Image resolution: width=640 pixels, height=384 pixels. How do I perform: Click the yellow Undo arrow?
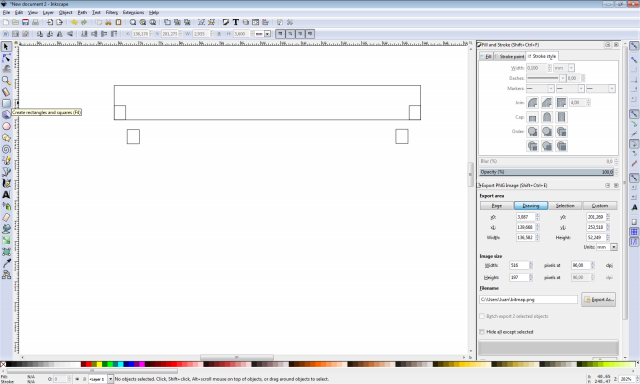(74, 22)
